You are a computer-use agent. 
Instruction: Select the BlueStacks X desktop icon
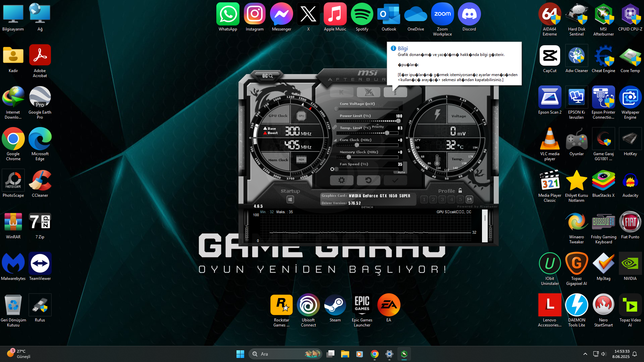coord(603,183)
